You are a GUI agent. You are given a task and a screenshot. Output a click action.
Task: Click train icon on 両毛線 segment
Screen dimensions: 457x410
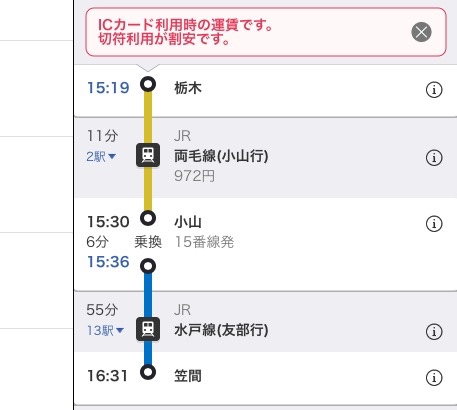(148, 155)
